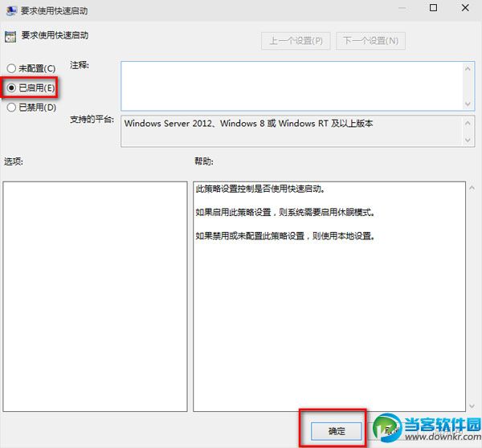482x448 pixels.
Task: Confirm with the 确定 button
Action: coord(337,431)
